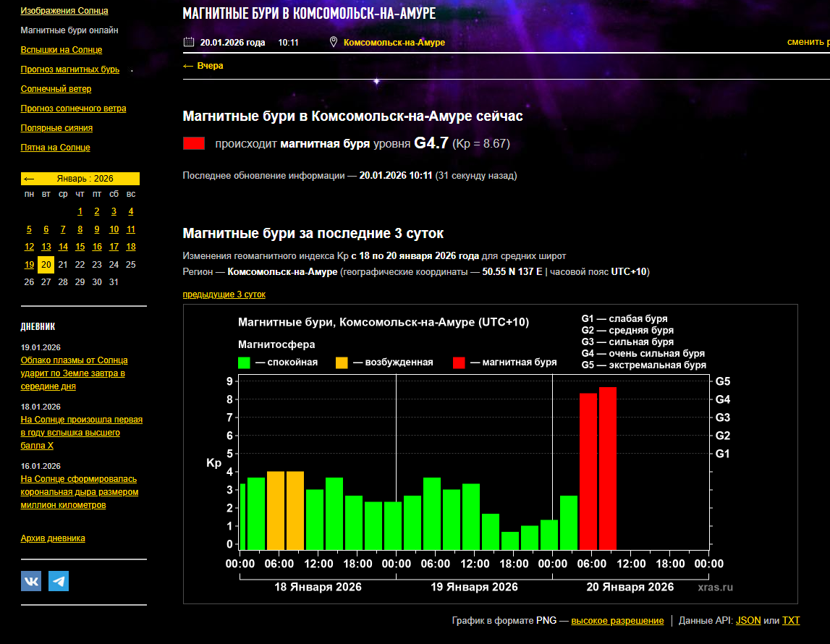Select January 13 in the calendar
The image size is (830, 644).
46,247
